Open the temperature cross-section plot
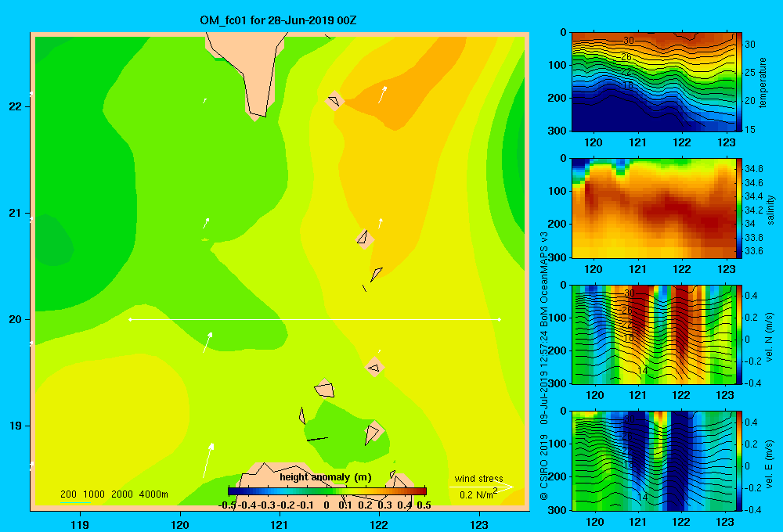The height and width of the screenshot is (532, 783). (653, 82)
